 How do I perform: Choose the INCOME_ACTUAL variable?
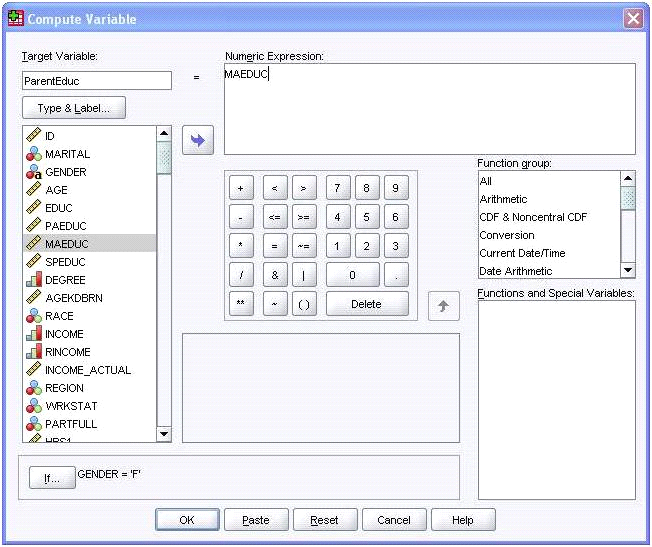click(89, 370)
